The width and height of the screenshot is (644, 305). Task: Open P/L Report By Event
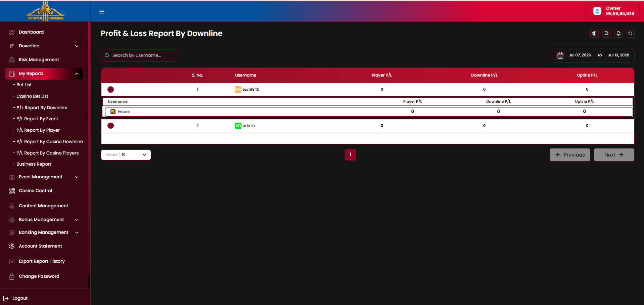[x=37, y=119]
